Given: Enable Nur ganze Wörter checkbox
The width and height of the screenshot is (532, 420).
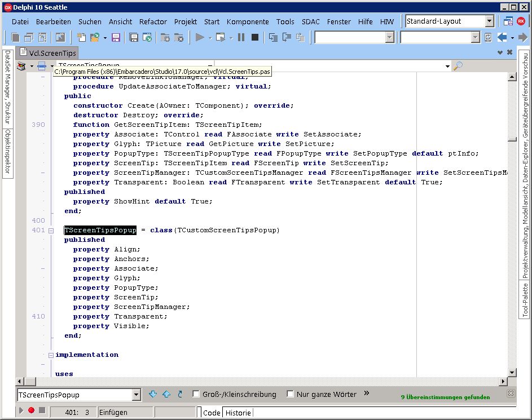Looking at the screenshot, I should (x=290, y=394).
